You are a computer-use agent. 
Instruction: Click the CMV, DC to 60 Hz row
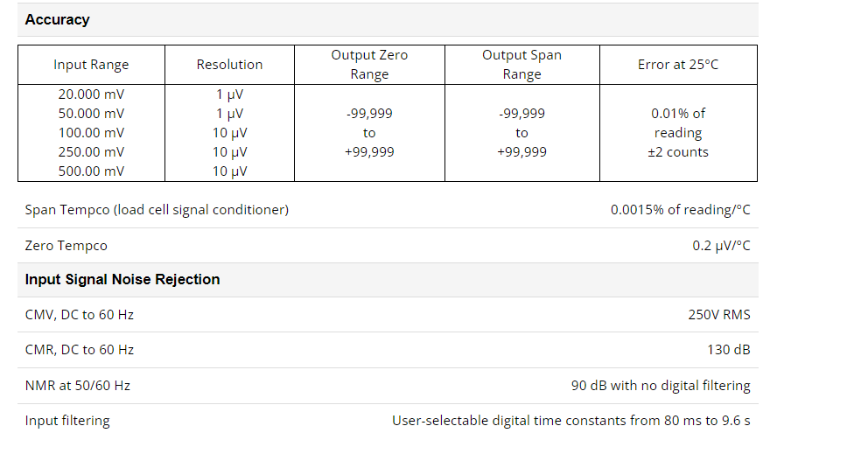388,315
